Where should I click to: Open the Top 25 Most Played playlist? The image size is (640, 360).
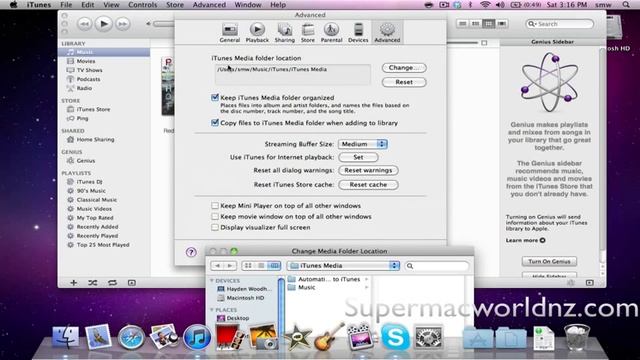coord(104,245)
